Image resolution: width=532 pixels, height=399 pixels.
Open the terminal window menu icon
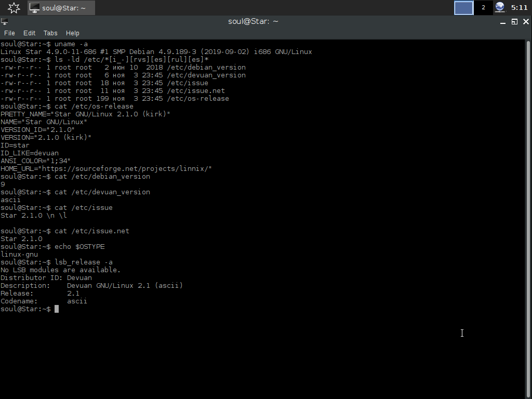[x=5, y=22]
